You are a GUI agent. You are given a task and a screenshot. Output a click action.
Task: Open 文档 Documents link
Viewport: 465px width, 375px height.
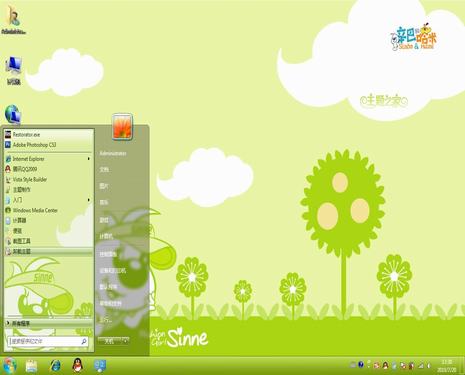104,170
